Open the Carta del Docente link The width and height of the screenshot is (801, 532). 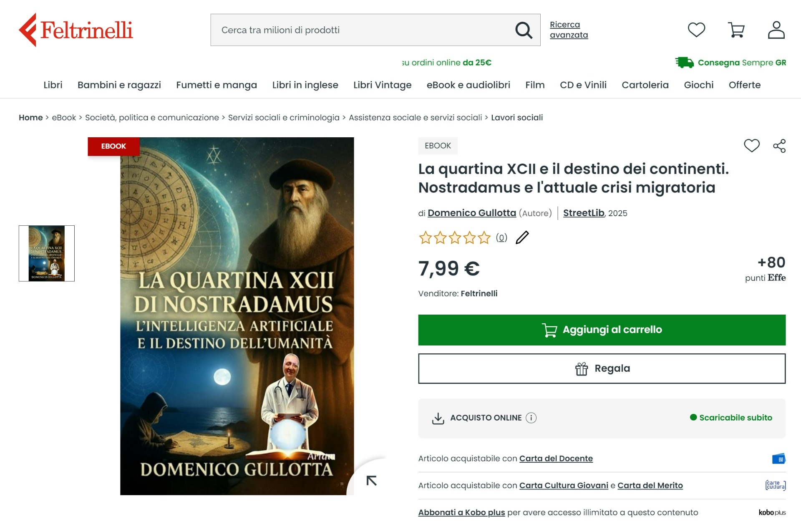[x=556, y=459]
